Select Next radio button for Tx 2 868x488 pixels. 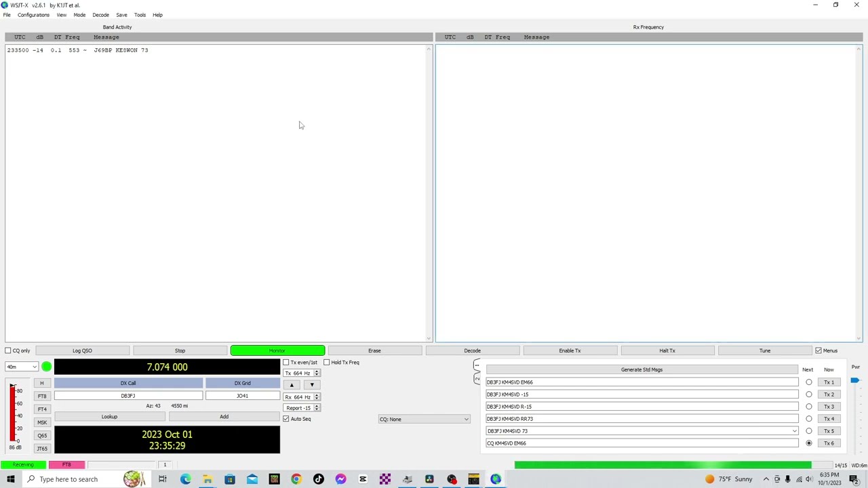click(x=809, y=394)
